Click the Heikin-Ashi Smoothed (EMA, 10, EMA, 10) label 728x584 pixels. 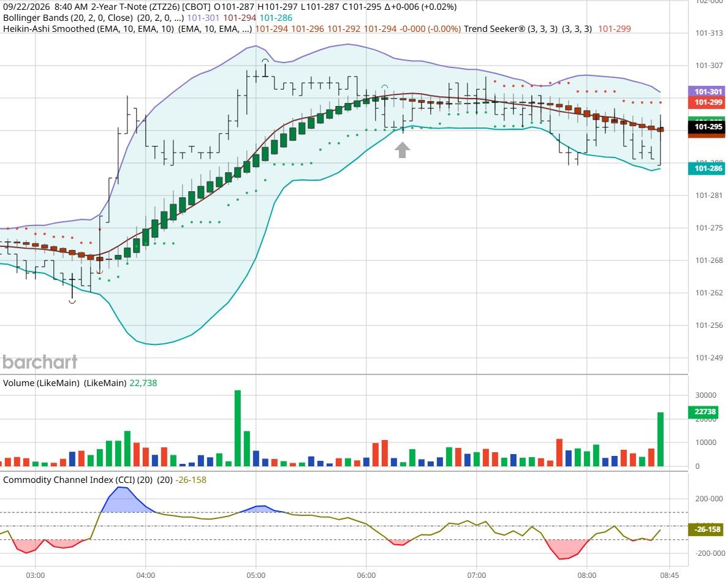click(x=88, y=29)
